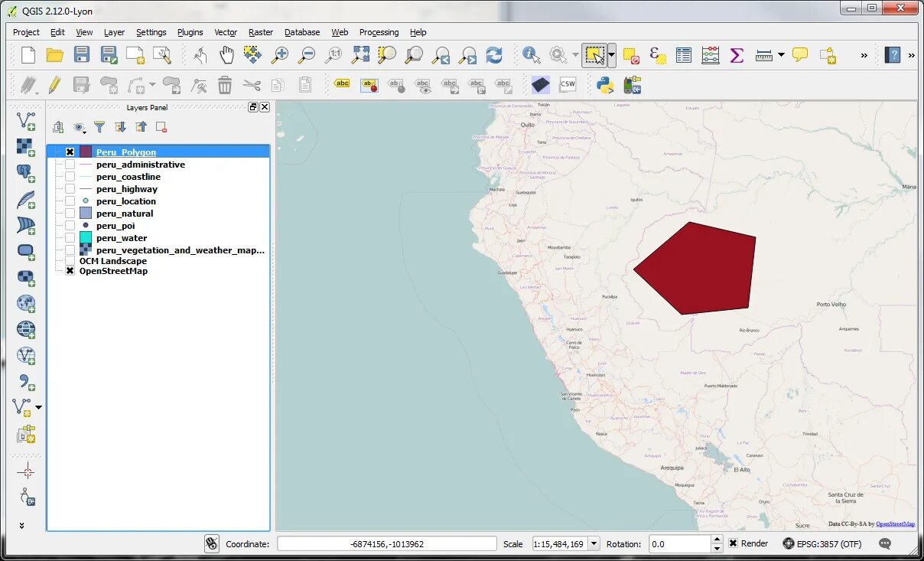Select the Pan Map tool
Image resolution: width=924 pixels, height=561 pixels.
point(226,55)
